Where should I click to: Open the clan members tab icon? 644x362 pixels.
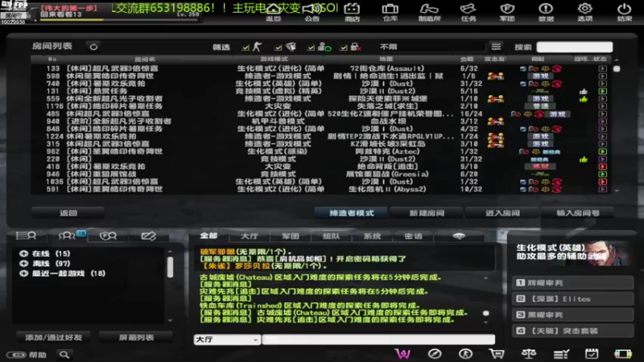[109, 236]
